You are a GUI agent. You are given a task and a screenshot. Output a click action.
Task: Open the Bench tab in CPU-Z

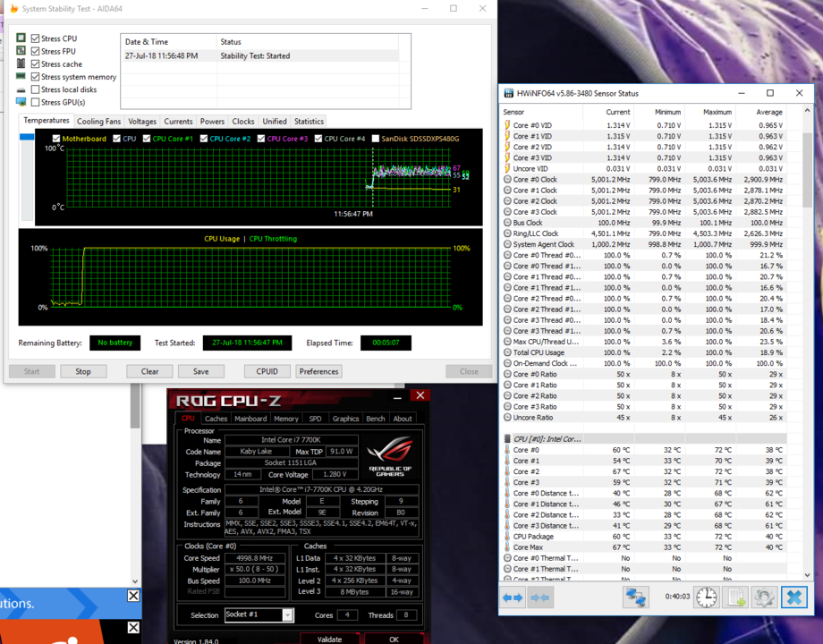click(376, 419)
